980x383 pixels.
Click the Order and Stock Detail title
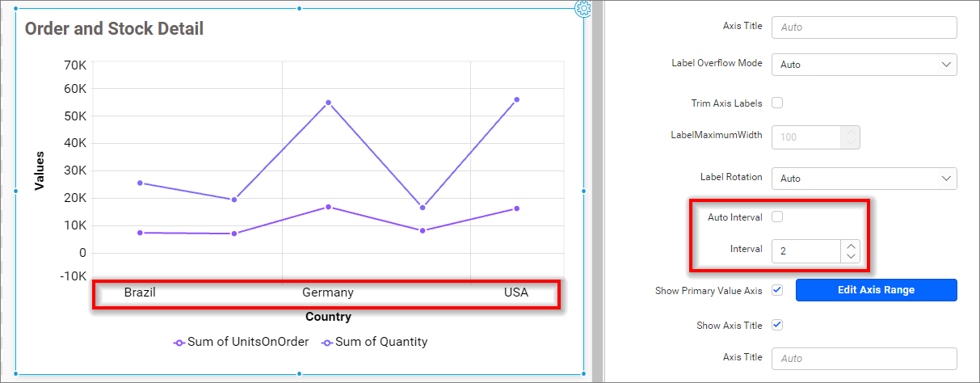click(114, 28)
